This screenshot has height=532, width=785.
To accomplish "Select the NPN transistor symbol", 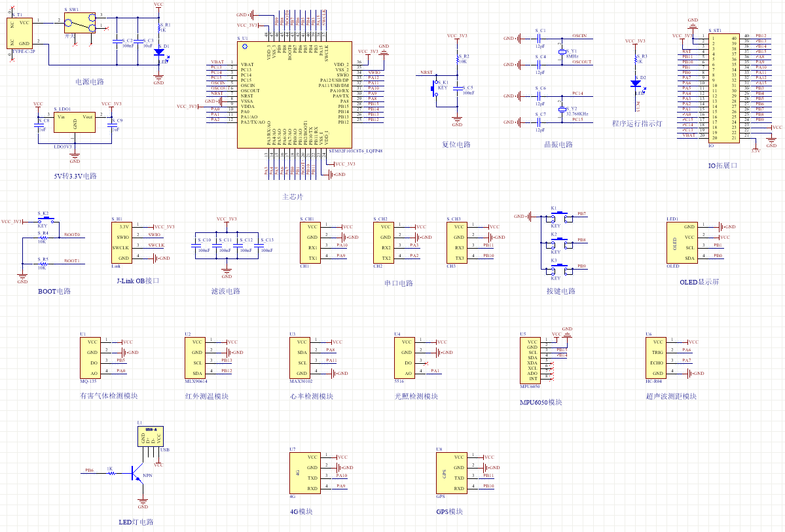I will [x=136, y=473].
